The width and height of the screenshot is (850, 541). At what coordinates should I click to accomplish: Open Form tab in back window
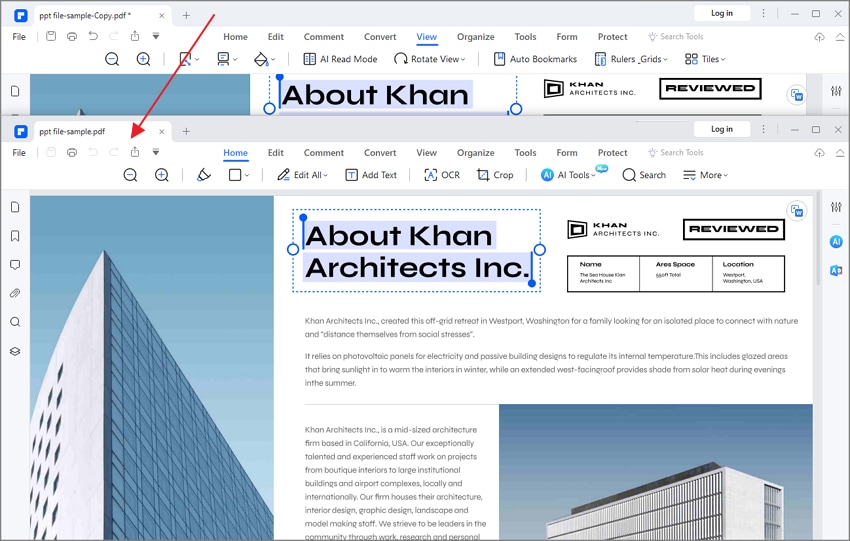point(566,37)
